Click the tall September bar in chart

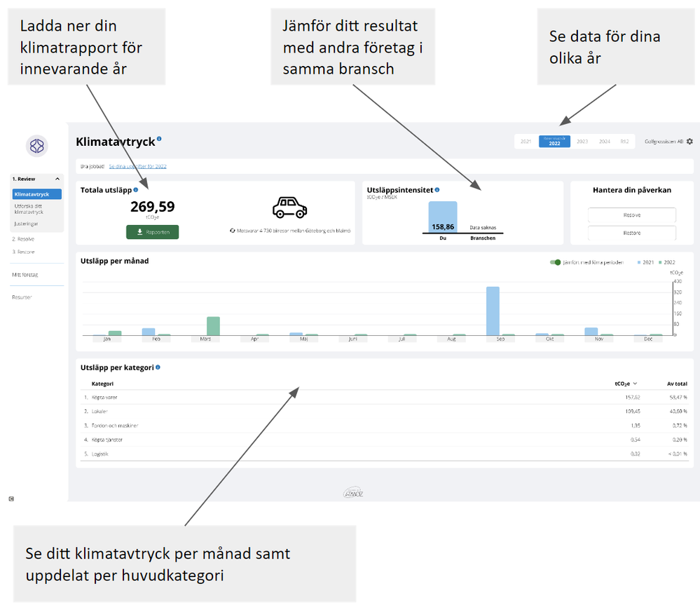pos(493,311)
